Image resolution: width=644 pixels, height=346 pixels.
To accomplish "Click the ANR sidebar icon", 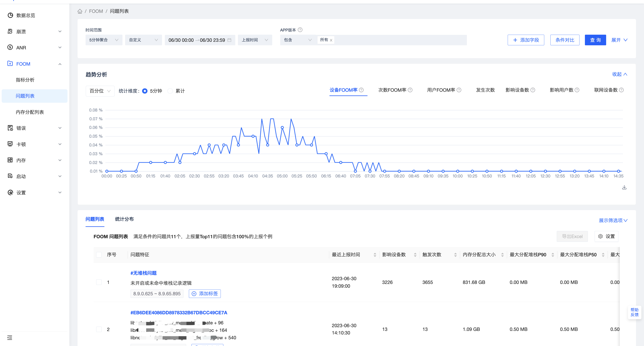I will [x=10, y=47].
